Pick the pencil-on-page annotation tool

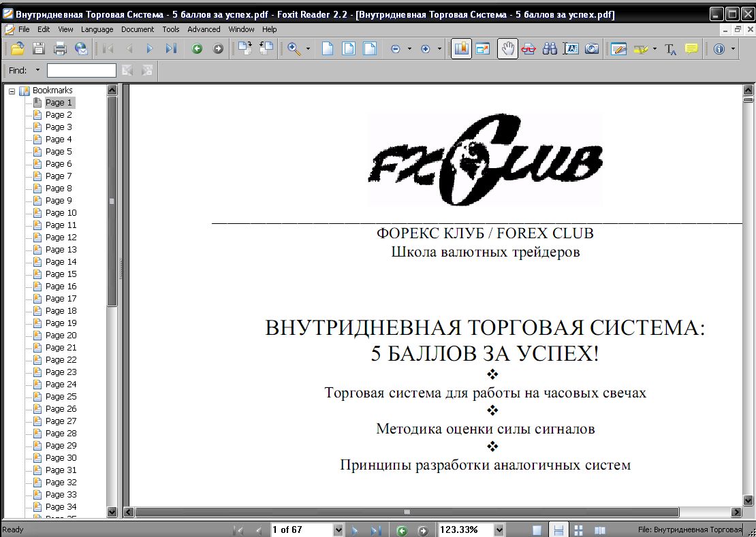[618, 48]
